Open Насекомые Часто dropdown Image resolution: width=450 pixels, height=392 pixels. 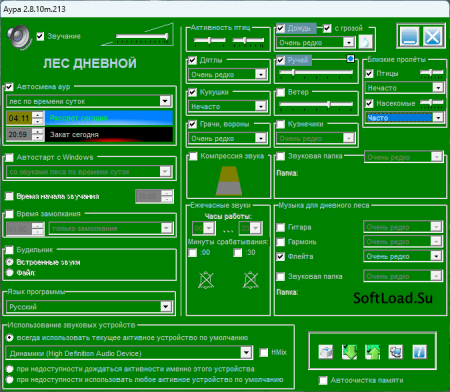coord(404,117)
